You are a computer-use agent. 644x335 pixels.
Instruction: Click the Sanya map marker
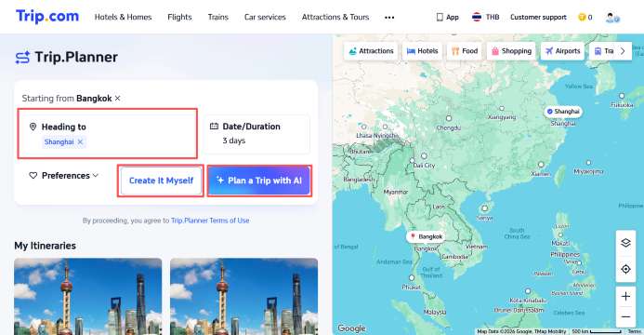tap(485, 208)
